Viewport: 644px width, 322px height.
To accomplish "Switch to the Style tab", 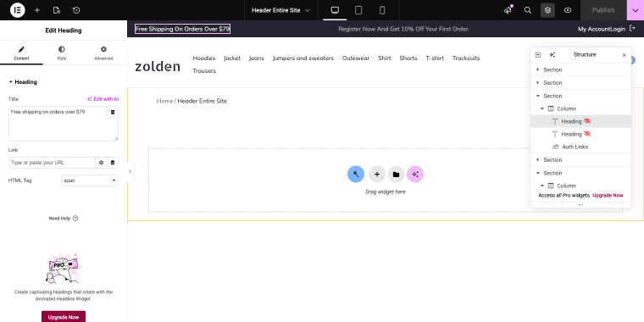I will tap(62, 53).
